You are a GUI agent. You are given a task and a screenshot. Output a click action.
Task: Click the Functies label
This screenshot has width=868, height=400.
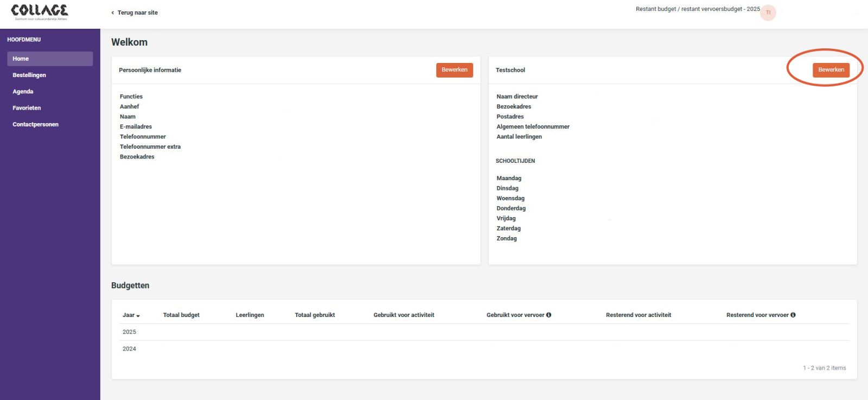[131, 97]
